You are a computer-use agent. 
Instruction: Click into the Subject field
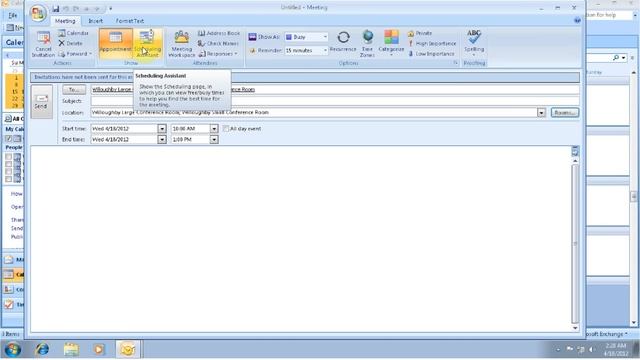click(x=335, y=101)
